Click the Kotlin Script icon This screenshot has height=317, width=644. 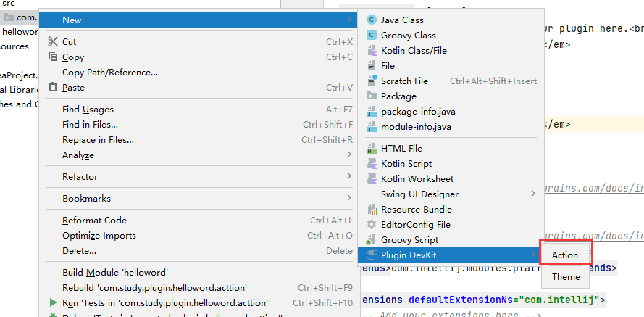[x=372, y=164]
